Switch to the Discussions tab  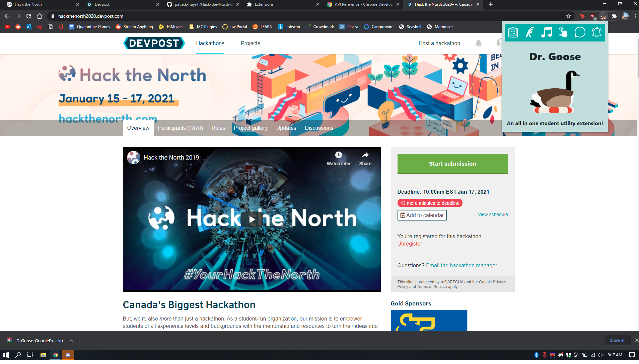point(319,128)
